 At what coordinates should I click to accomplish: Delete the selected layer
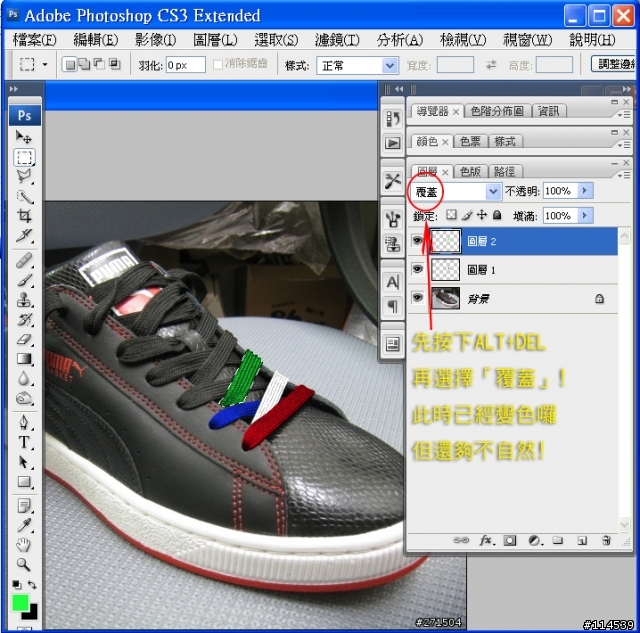point(607,541)
